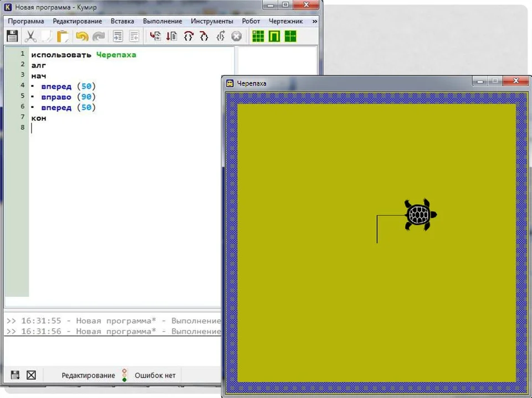Click вперед on code line 6
Screen dimensions: 532x398
coord(57,107)
